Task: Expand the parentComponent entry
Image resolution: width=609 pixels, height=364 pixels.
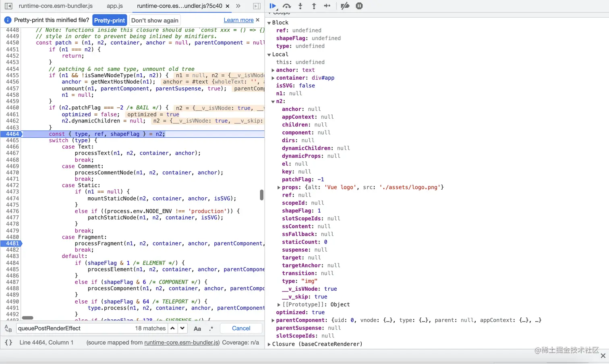Action: (273, 320)
